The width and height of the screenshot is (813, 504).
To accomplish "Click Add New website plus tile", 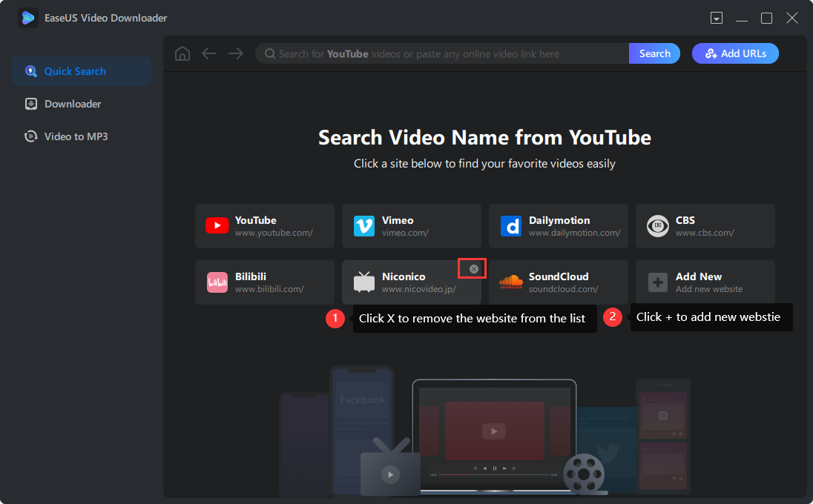I will coord(704,282).
